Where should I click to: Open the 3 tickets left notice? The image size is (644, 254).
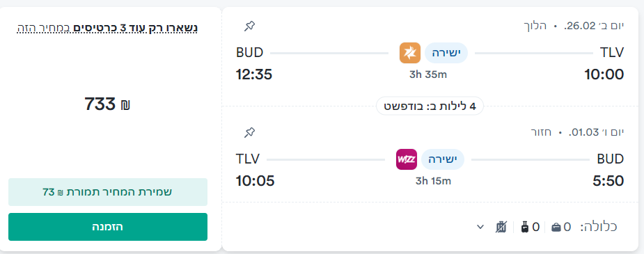coord(108,28)
